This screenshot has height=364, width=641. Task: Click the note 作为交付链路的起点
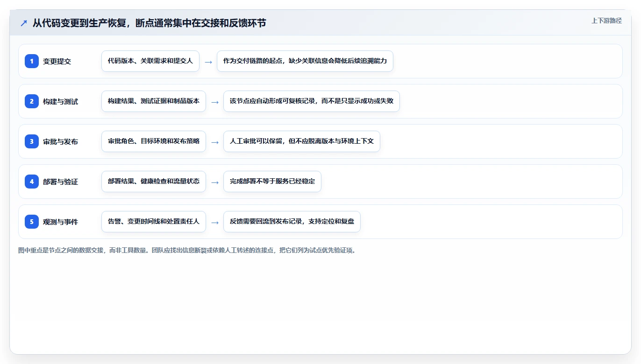point(305,61)
